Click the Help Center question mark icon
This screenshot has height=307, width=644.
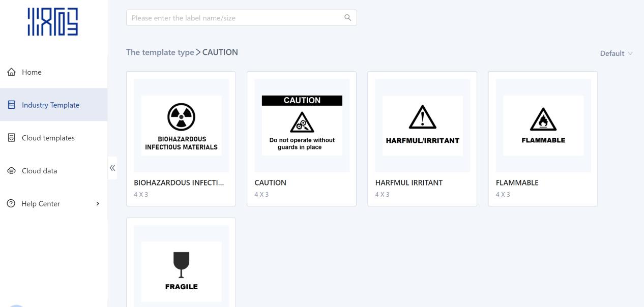[11, 203]
